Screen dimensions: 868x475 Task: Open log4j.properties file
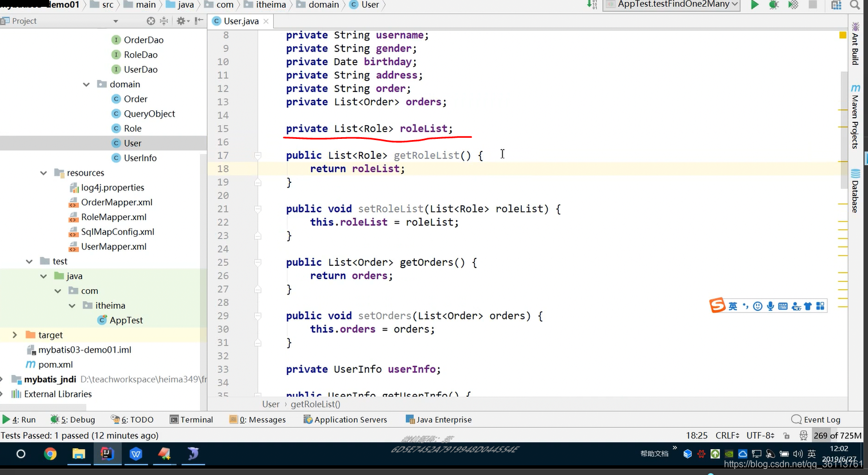(112, 187)
